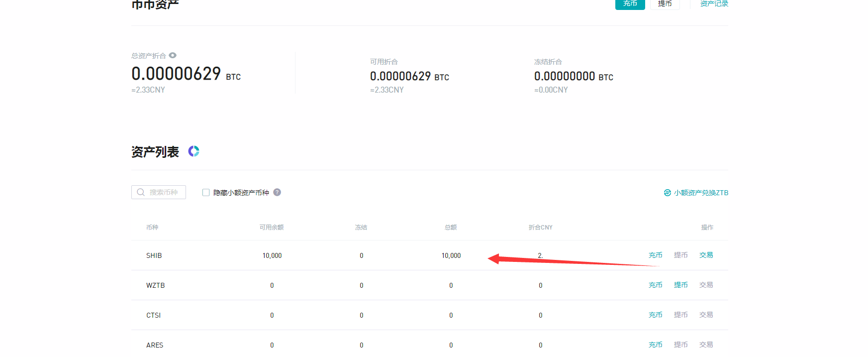The width and height of the screenshot is (868, 357).
Task: Click the asset list refresh spinner icon
Action: pos(193,151)
